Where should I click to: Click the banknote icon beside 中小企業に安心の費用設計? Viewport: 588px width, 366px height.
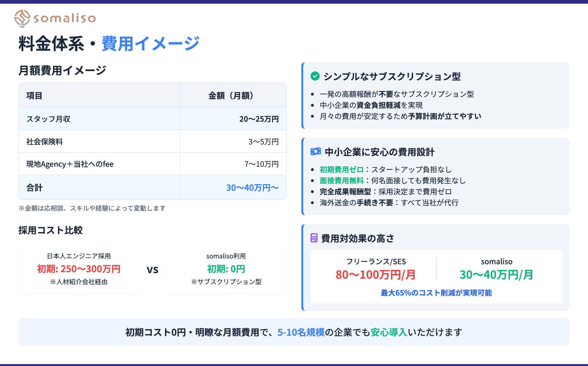click(x=315, y=151)
